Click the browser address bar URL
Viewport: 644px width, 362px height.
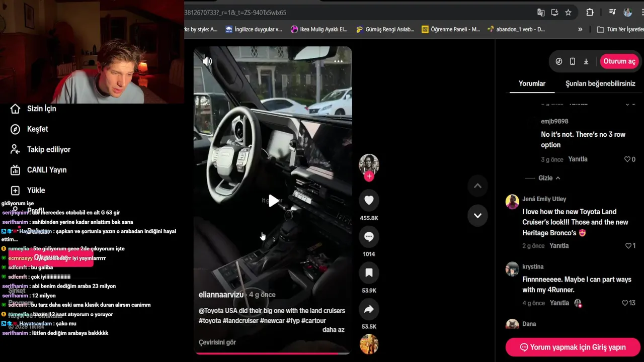tap(235, 13)
